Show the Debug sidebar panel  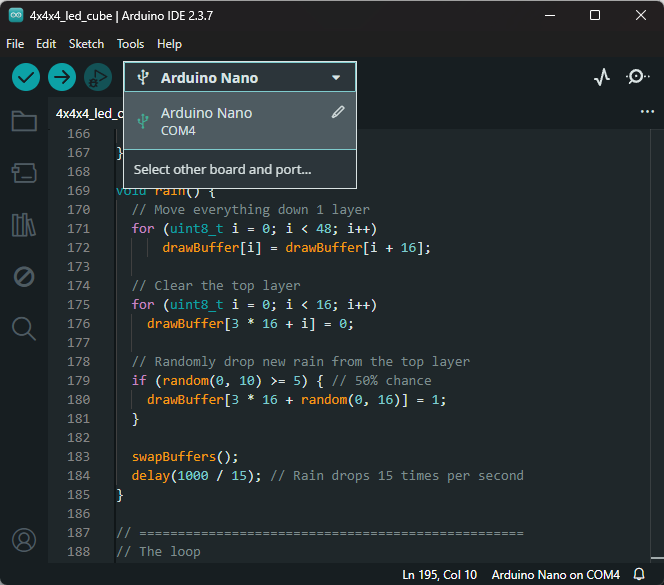(24, 276)
